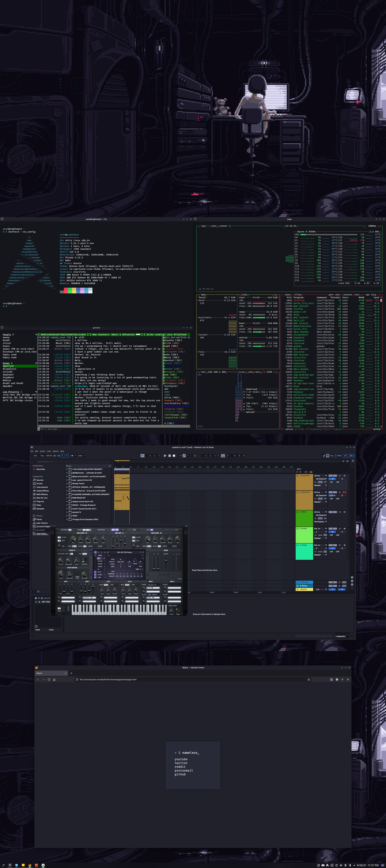The width and height of the screenshot is (386, 868).
Task: Open a new Firefox tab
Action: 71,673
